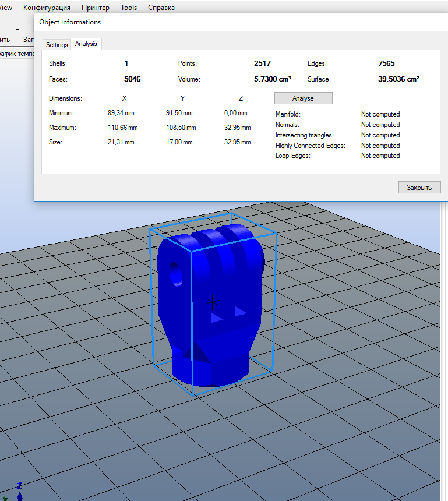The image size is (448, 501).
Task: Click the Surface value 39,5036 cm²
Action: tap(398, 79)
